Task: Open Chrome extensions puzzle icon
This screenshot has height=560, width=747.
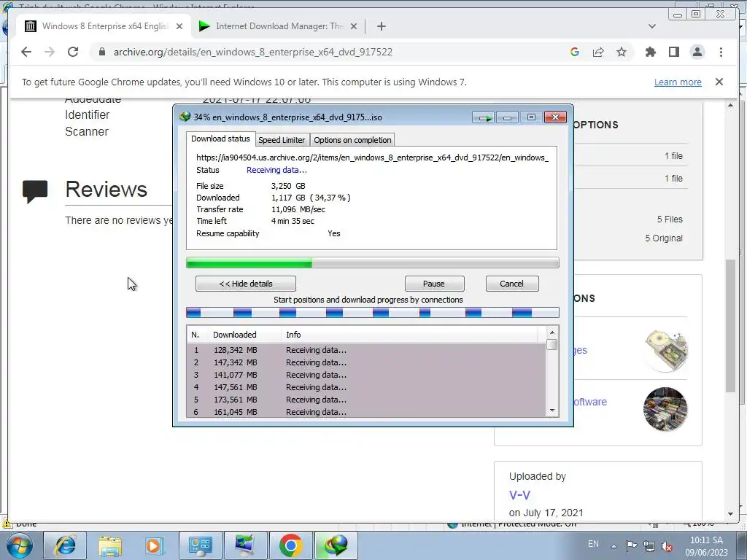Action: (650, 52)
